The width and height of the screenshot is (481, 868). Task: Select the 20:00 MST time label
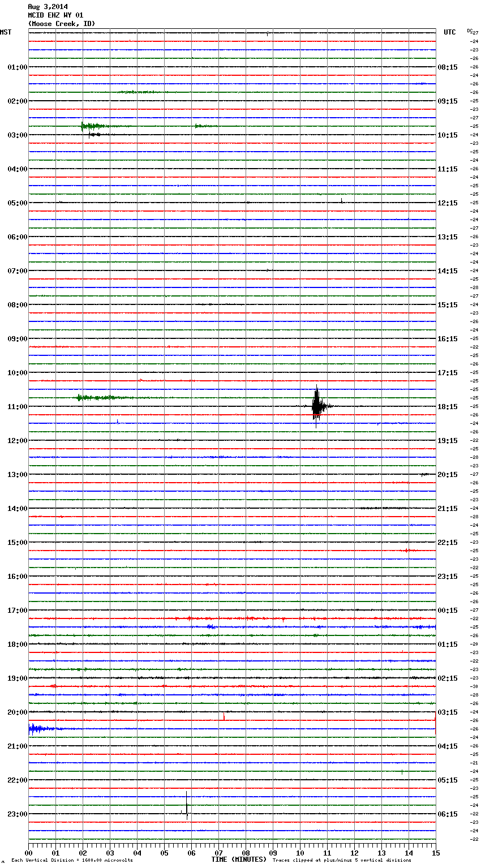(18, 712)
